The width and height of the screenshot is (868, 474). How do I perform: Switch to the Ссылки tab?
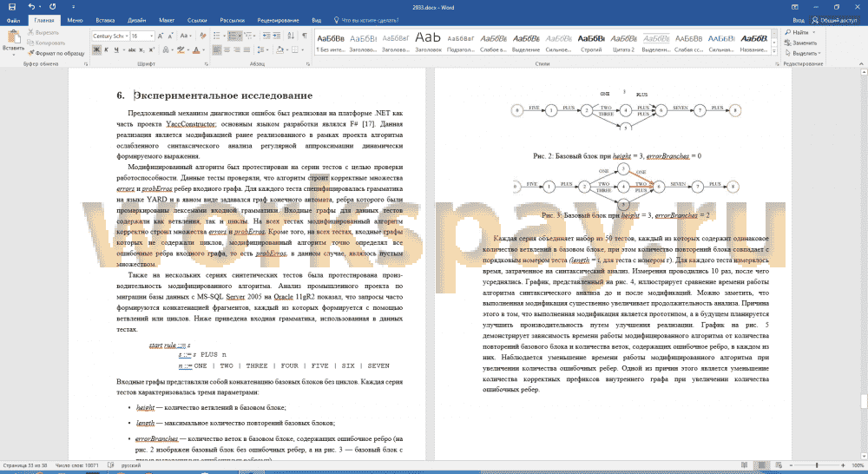pos(197,21)
